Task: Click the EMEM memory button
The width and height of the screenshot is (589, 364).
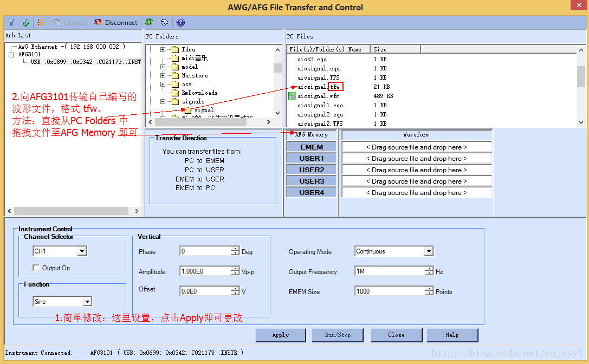Action: pos(312,147)
